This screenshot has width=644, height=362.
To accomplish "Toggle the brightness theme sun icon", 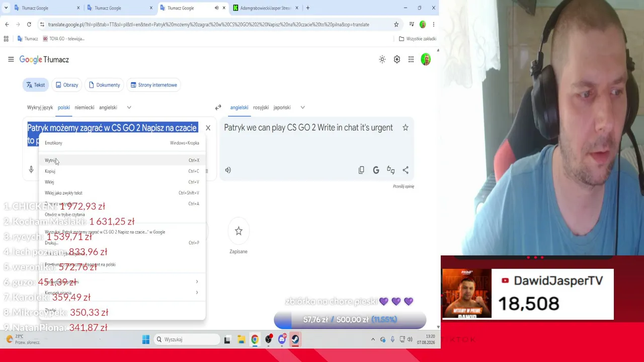I will [382, 59].
